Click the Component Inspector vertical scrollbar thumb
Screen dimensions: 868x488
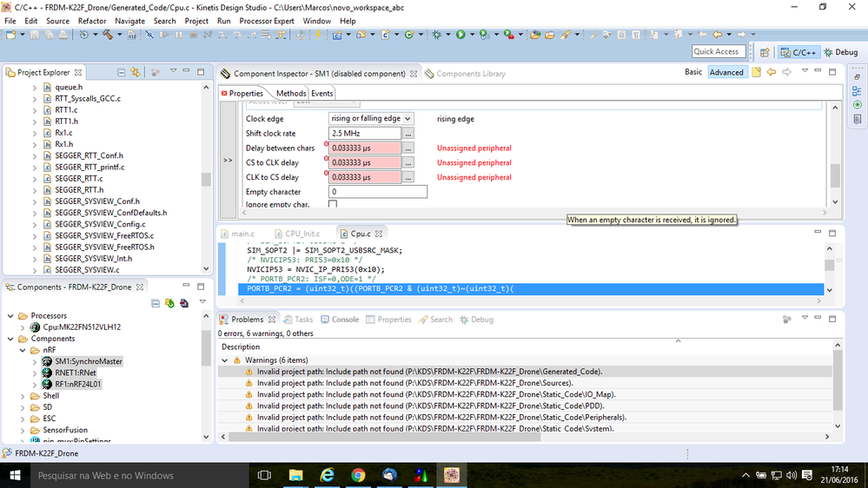(x=835, y=176)
